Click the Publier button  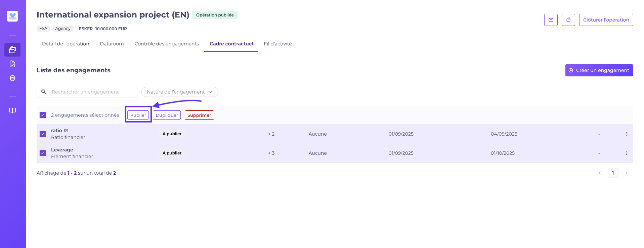pos(138,115)
